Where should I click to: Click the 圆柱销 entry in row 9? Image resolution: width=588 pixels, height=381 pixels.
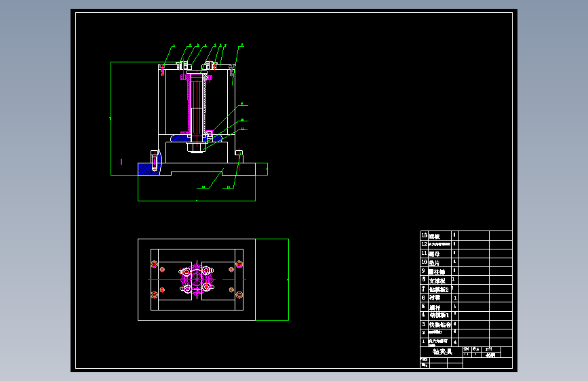(x=437, y=271)
